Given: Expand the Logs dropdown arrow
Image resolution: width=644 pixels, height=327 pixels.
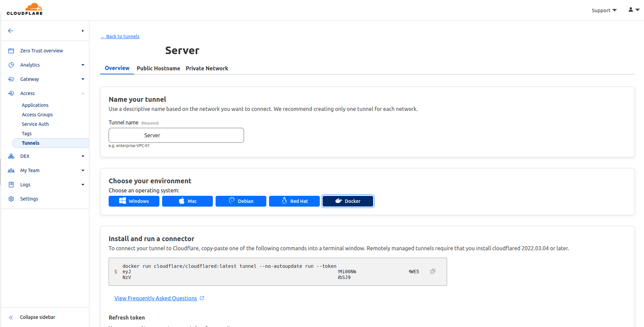Looking at the screenshot, I should [83, 185].
